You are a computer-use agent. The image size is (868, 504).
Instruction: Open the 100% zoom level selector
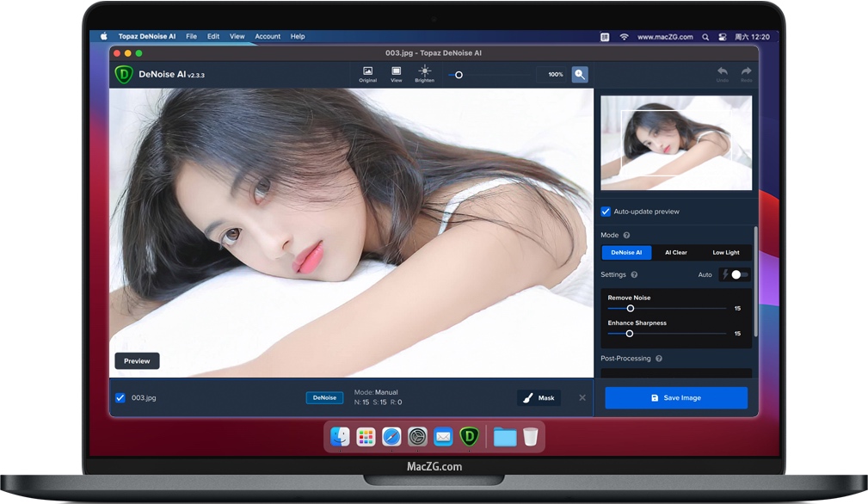(554, 74)
